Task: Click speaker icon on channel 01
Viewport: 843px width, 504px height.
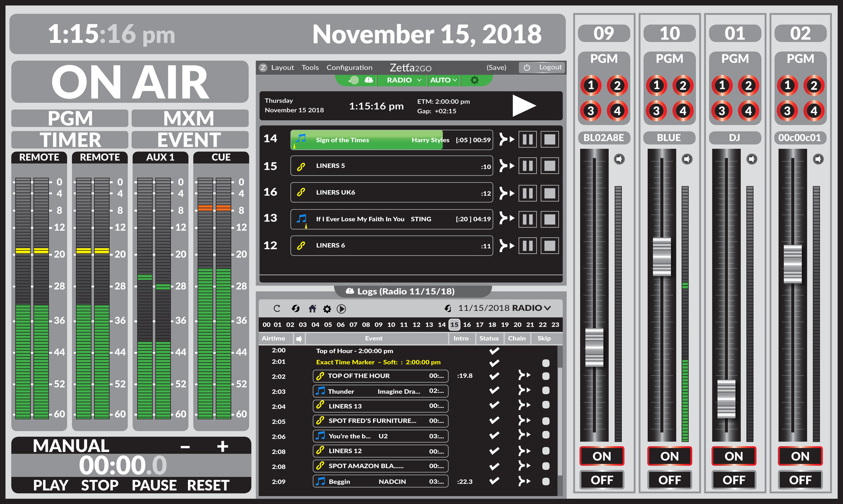Action: [752, 159]
